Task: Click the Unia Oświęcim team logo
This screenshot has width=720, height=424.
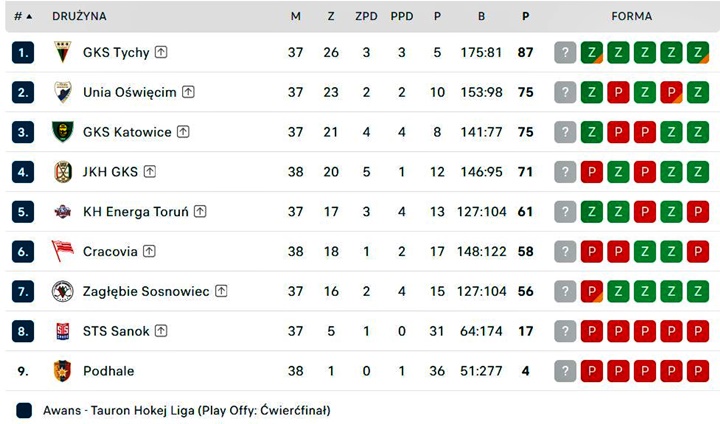Action: [x=62, y=92]
